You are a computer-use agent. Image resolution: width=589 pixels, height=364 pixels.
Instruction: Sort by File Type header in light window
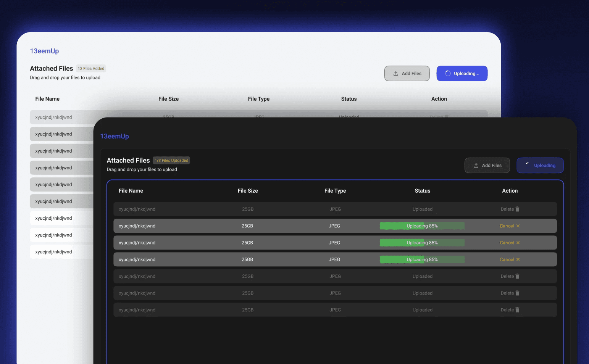pyautogui.click(x=259, y=99)
